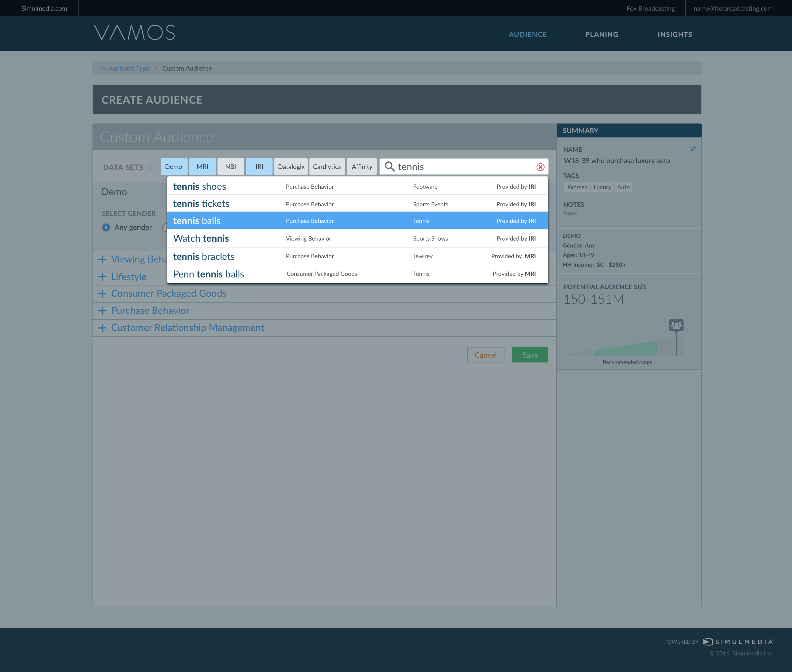
Task: Enable the Affinity data set
Action: [362, 167]
